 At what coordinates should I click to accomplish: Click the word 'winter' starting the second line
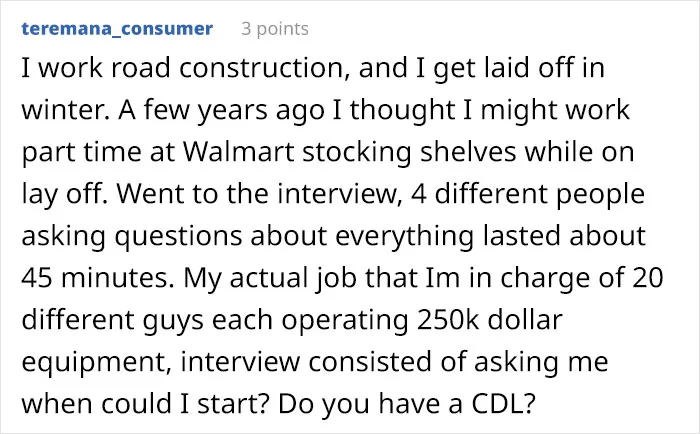pos(62,110)
